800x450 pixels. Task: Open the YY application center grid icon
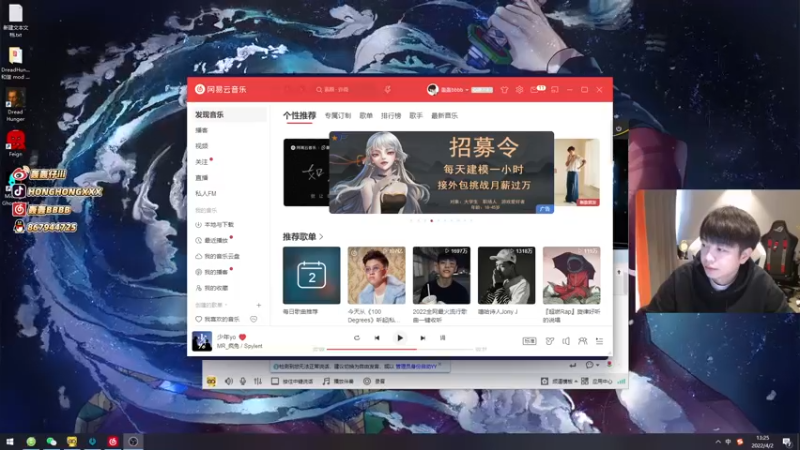585,381
